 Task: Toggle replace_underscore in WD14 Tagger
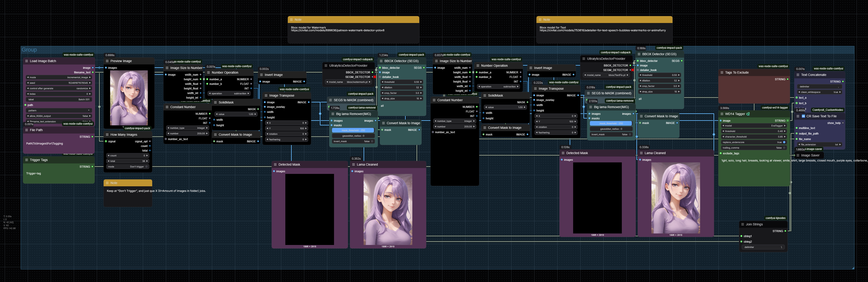(784, 142)
